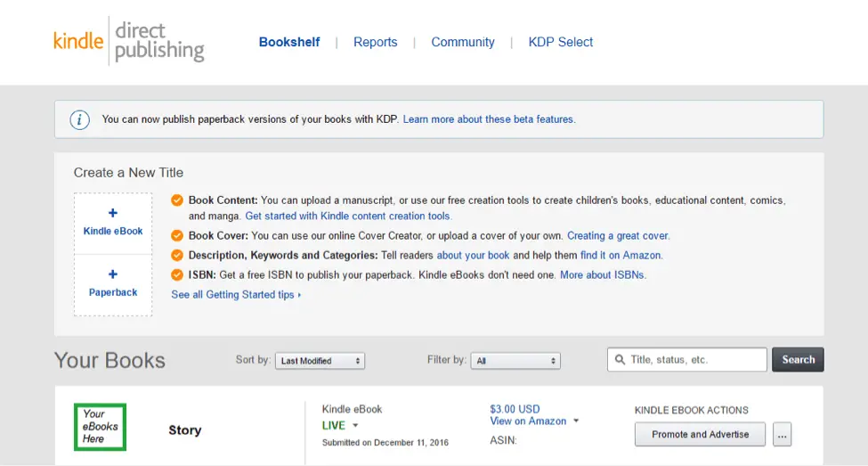Click the LIVE status text
This screenshot has width=868, height=466.
[x=334, y=426]
